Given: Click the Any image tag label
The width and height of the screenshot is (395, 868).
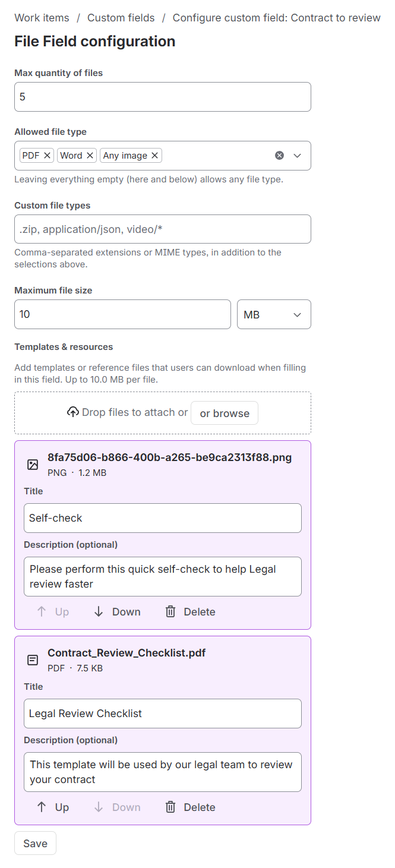Looking at the screenshot, I should (x=125, y=156).
